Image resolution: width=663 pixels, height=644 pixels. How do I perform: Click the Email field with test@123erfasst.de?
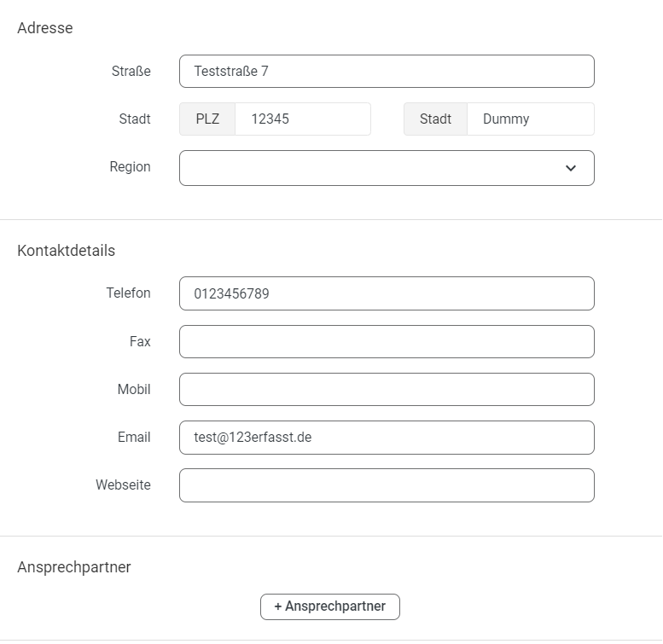[x=387, y=438]
